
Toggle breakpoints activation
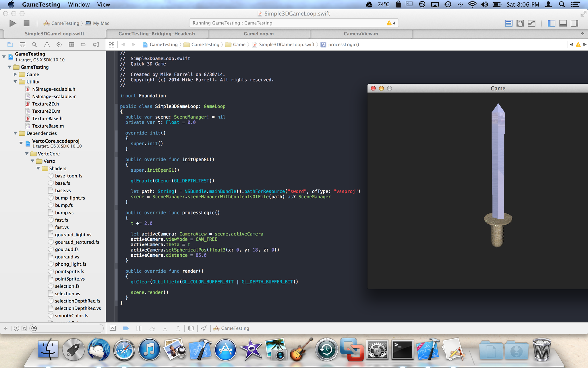click(x=125, y=328)
